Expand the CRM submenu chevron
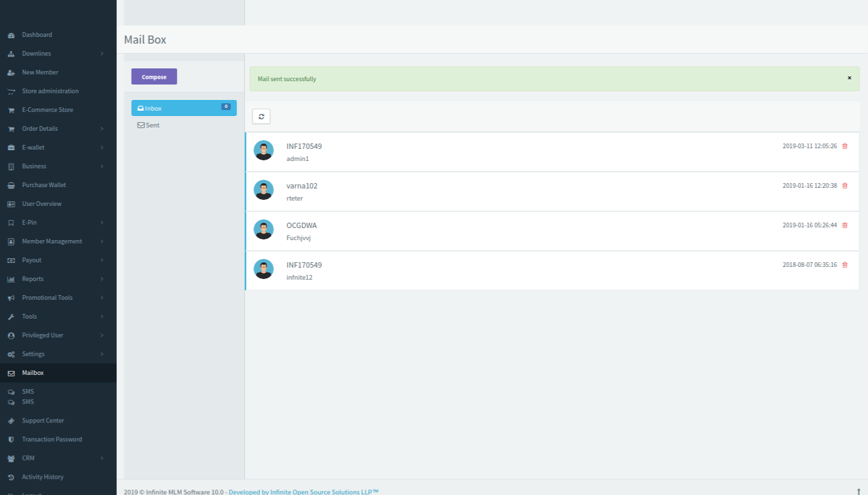The image size is (868, 495). tap(102, 459)
